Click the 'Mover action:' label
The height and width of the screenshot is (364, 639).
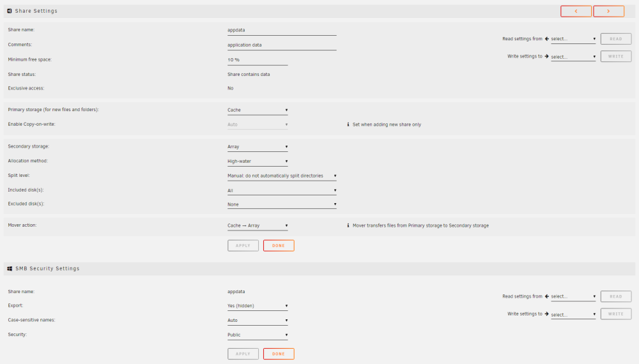coord(22,225)
